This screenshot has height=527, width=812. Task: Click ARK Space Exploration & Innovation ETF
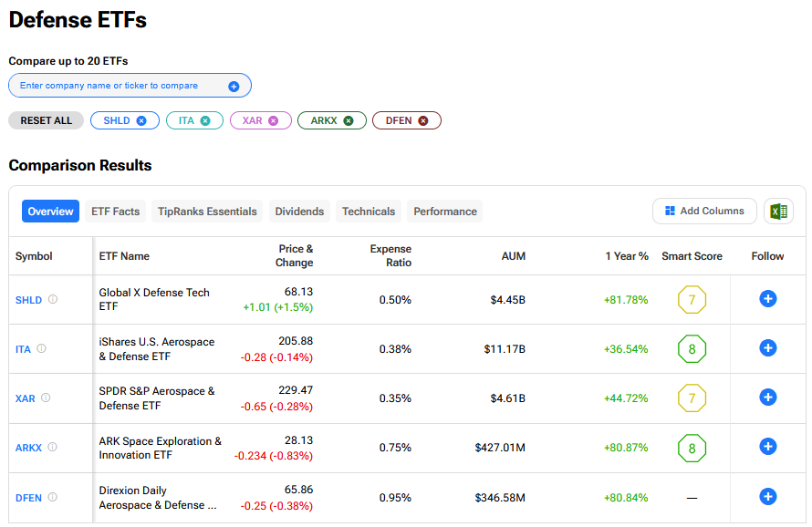(x=160, y=448)
